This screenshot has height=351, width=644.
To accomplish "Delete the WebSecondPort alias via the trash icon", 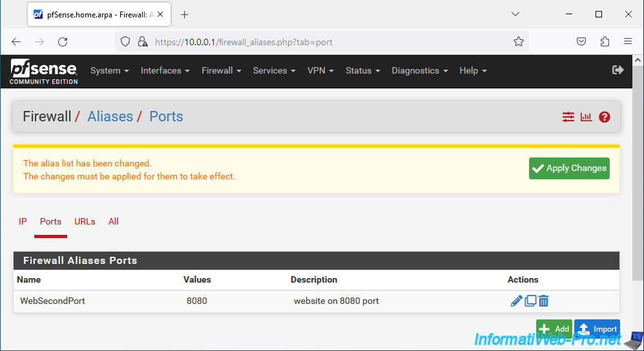I will pyautogui.click(x=543, y=301).
